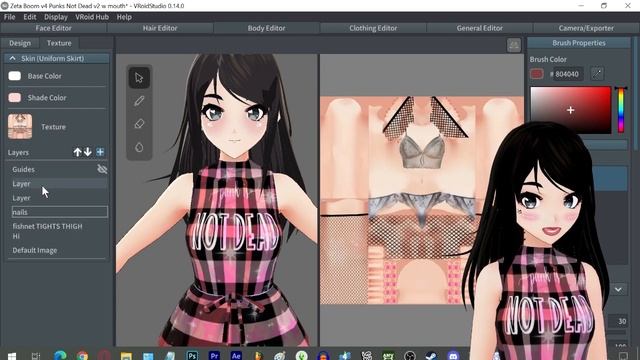
Task: Open After Effects from the taskbar
Action: (236, 356)
